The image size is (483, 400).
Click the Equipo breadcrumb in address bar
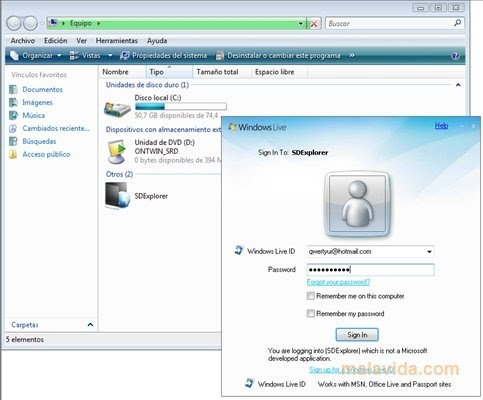pos(81,23)
